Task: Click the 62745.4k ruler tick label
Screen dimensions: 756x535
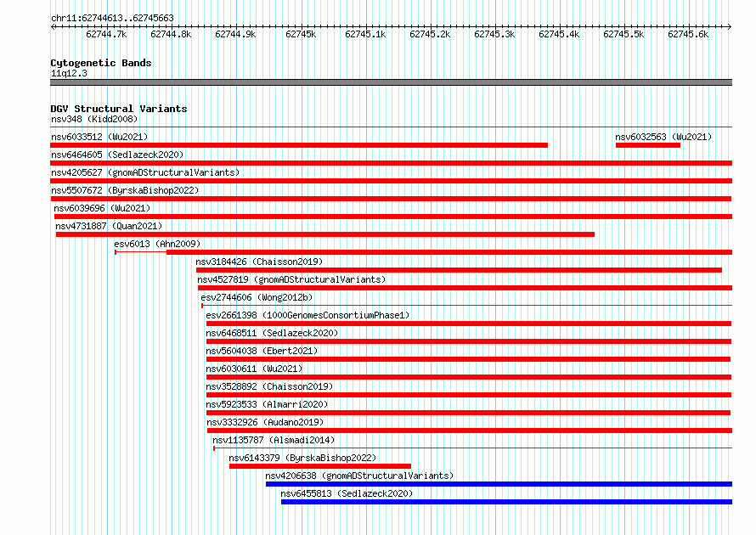Action: 559,34
